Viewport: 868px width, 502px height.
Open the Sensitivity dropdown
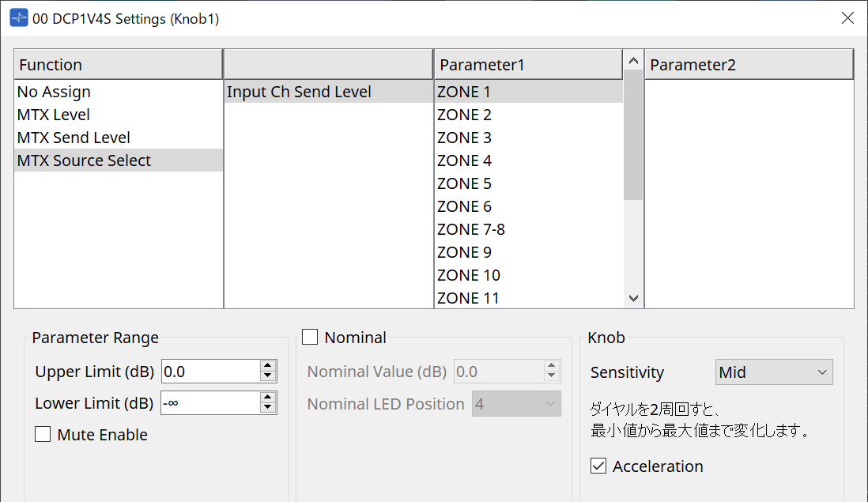pyautogui.click(x=773, y=372)
